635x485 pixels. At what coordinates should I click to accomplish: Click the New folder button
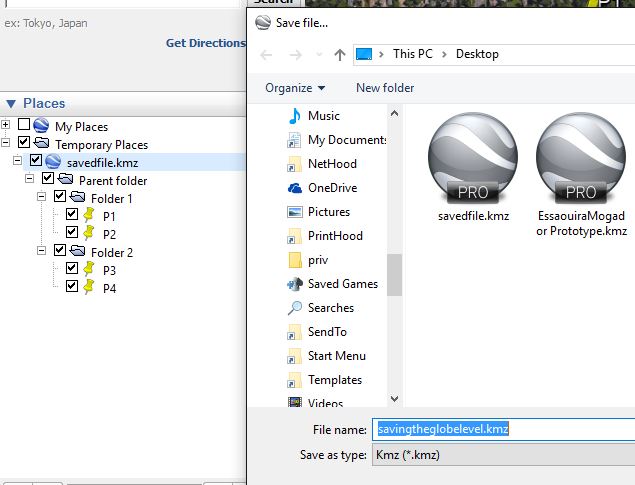point(385,88)
